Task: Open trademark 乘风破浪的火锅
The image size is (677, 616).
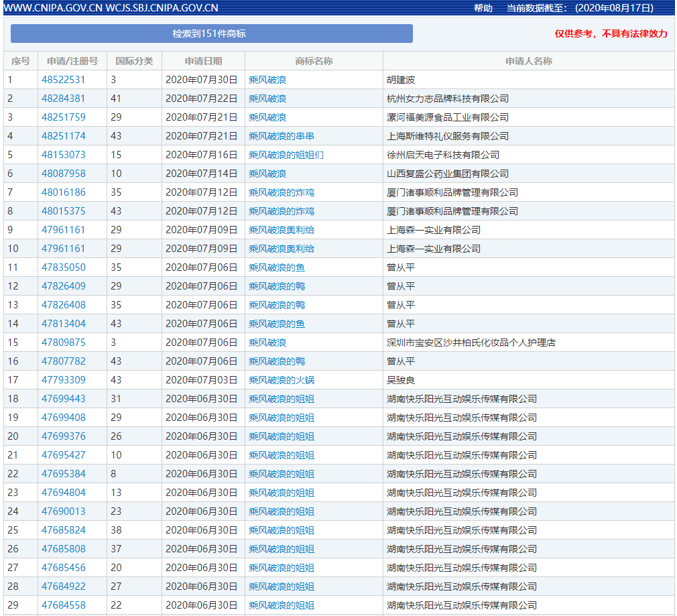Action: (281, 380)
